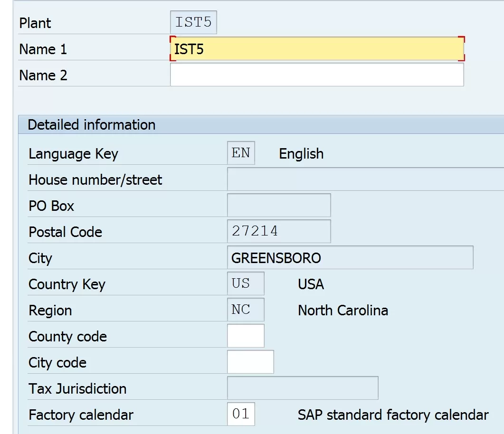
Task: Click the Plant field showing IST5
Action: point(193,22)
